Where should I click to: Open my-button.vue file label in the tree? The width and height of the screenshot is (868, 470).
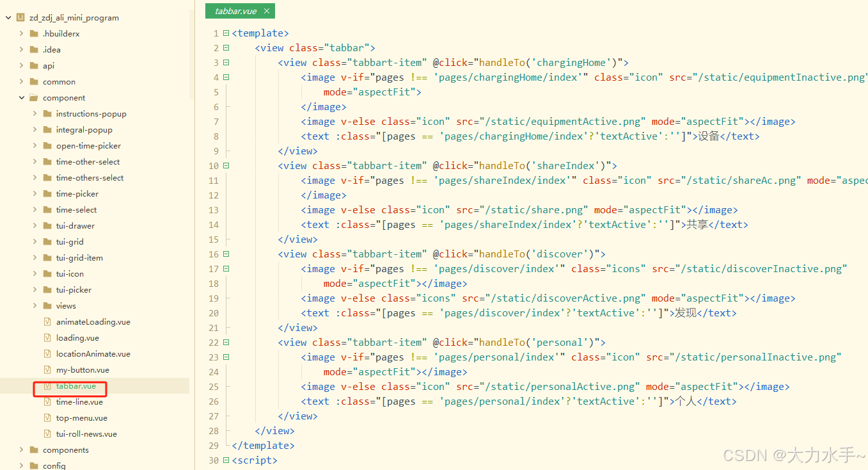tap(83, 369)
